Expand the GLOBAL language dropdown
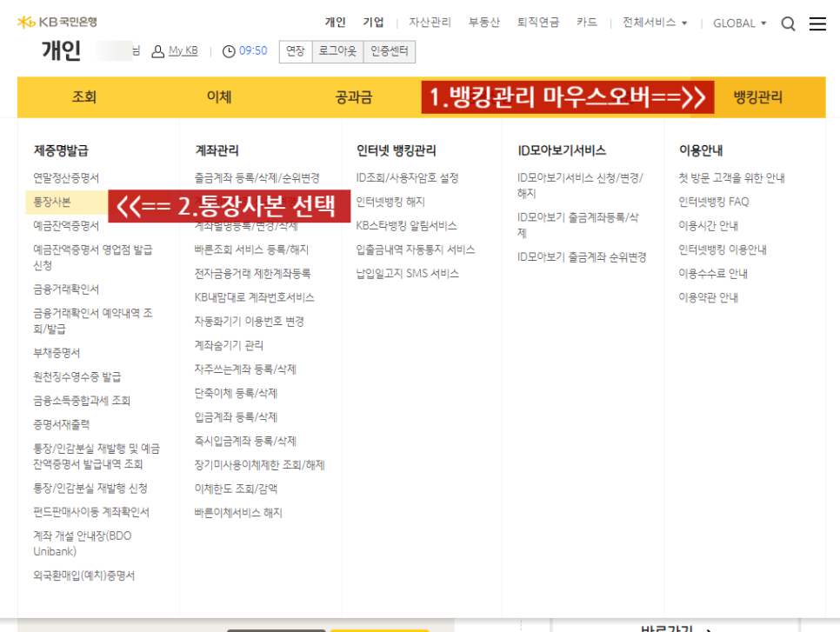The width and height of the screenshot is (840, 632). coord(739,23)
